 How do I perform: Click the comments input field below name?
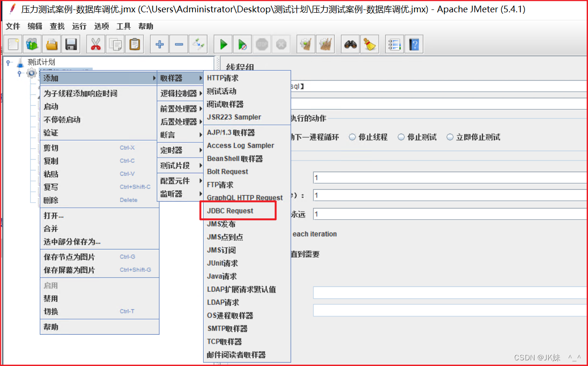(x=438, y=103)
